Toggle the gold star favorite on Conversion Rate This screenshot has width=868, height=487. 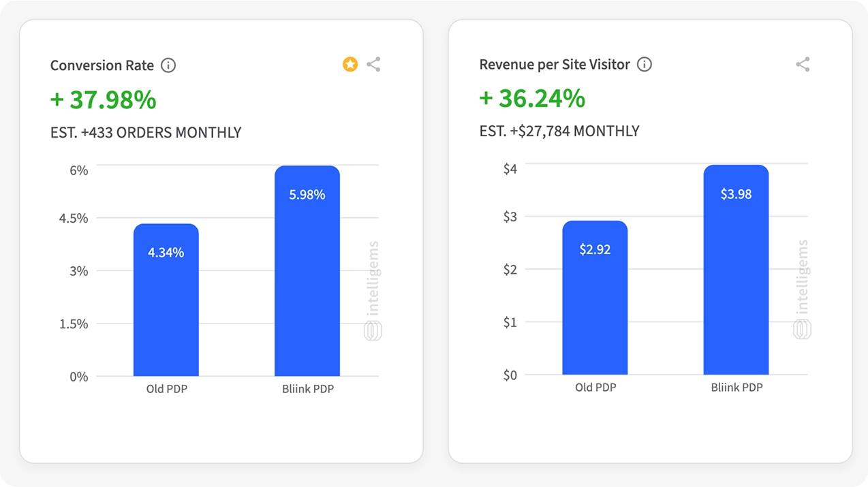tap(350, 65)
